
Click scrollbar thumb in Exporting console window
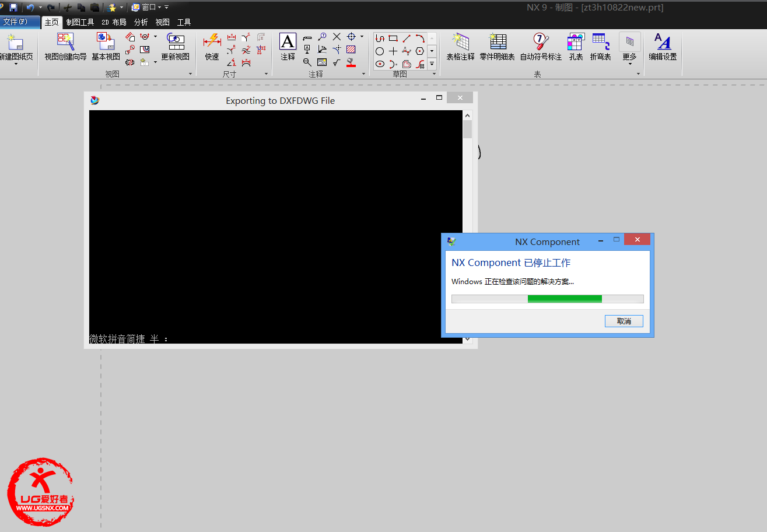pyautogui.click(x=467, y=128)
